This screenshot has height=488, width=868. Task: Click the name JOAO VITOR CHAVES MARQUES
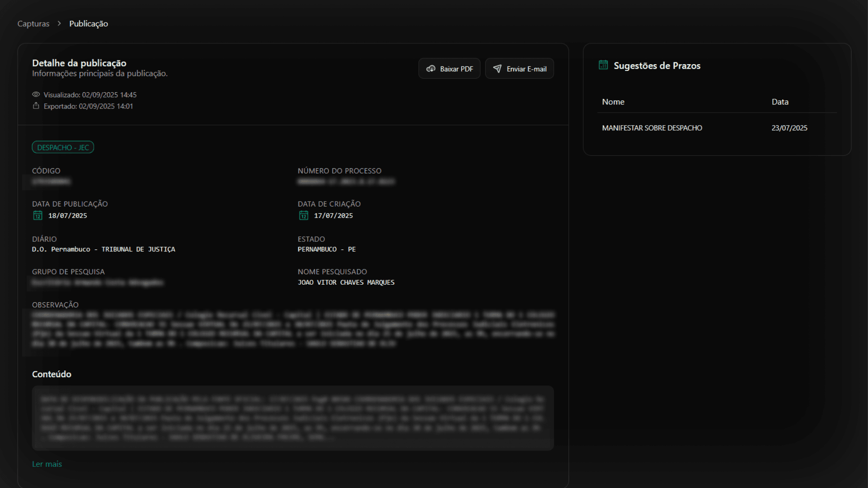click(346, 282)
